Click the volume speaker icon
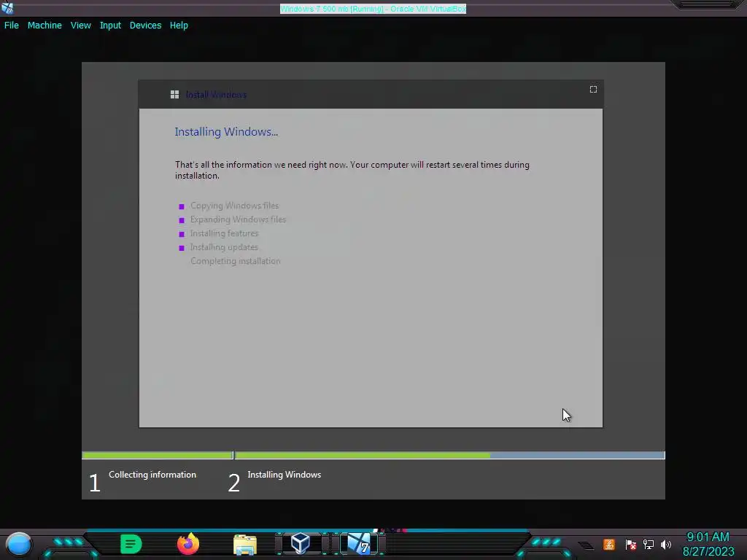Image resolution: width=747 pixels, height=560 pixels. [666, 544]
